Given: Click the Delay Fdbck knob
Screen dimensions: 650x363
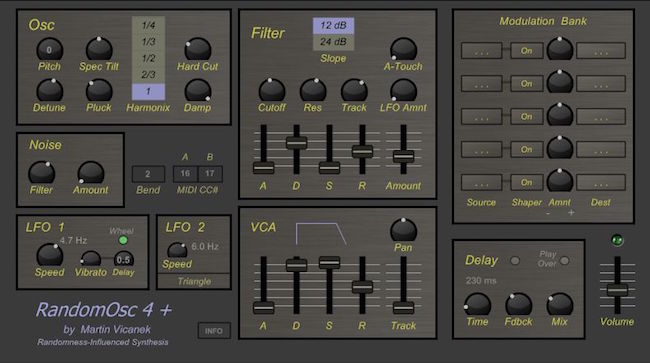Looking at the screenshot, I should [x=518, y=305].
